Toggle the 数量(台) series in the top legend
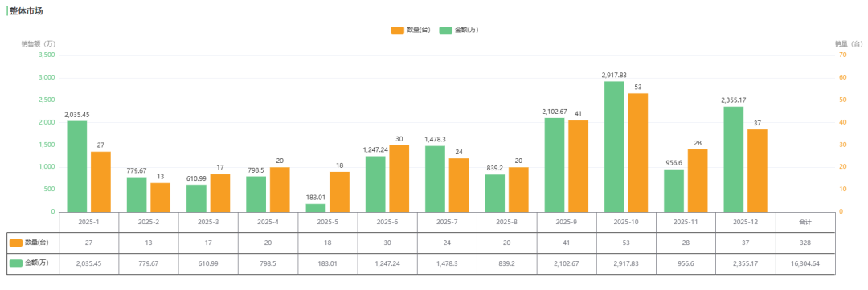868x290 pixels. coord(410,30)
